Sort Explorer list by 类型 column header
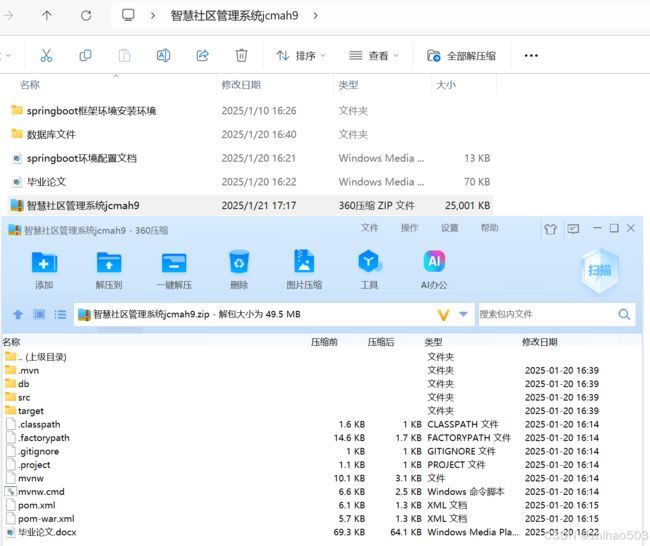The width and height of the screenshot is (650, 546). 348,85
